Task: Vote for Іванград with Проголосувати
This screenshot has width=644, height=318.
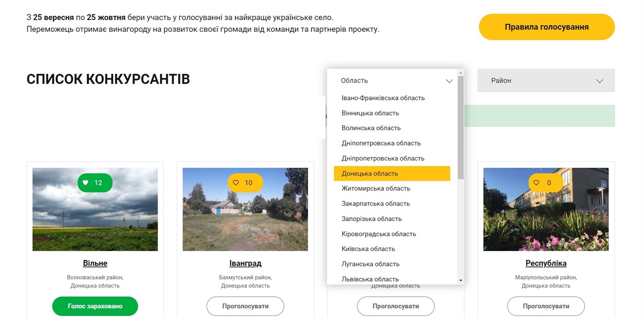Action: coord(245,306)
